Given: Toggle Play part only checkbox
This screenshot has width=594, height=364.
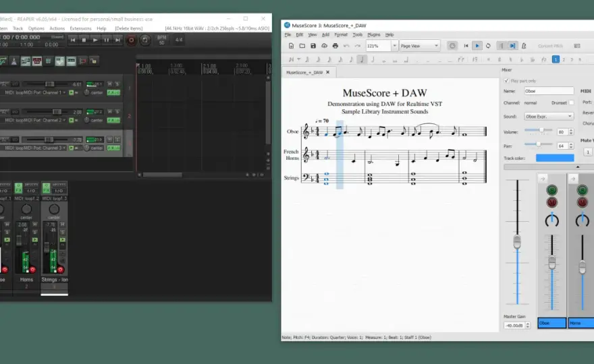Looking at the screenshot, I should pyautogui.click(x=506, y=81).
